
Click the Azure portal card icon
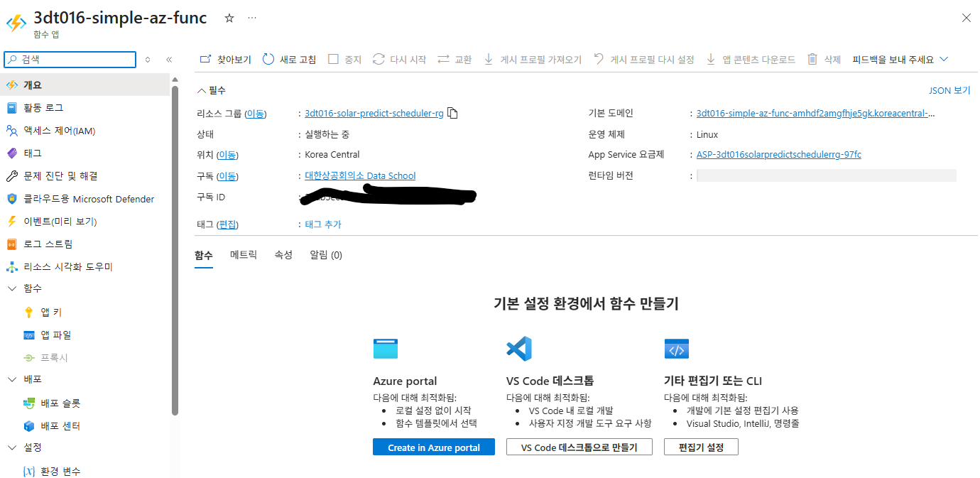tap(386, 349)
